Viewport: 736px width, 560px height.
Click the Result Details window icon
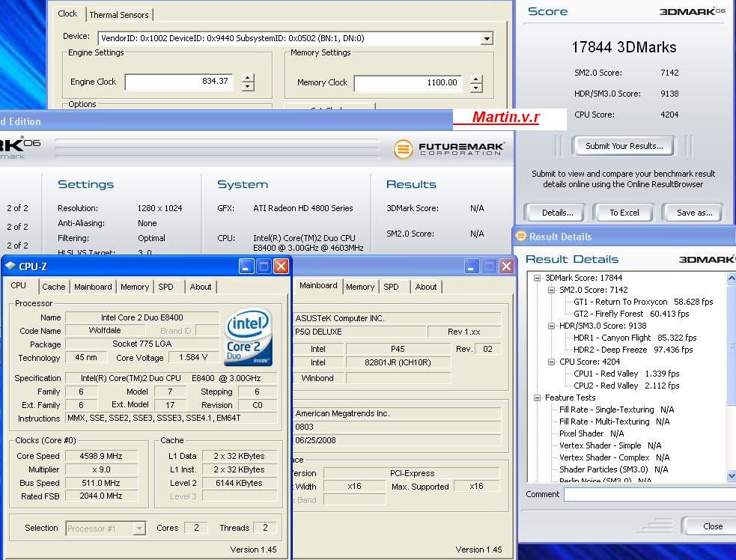(x=520, y=236)
